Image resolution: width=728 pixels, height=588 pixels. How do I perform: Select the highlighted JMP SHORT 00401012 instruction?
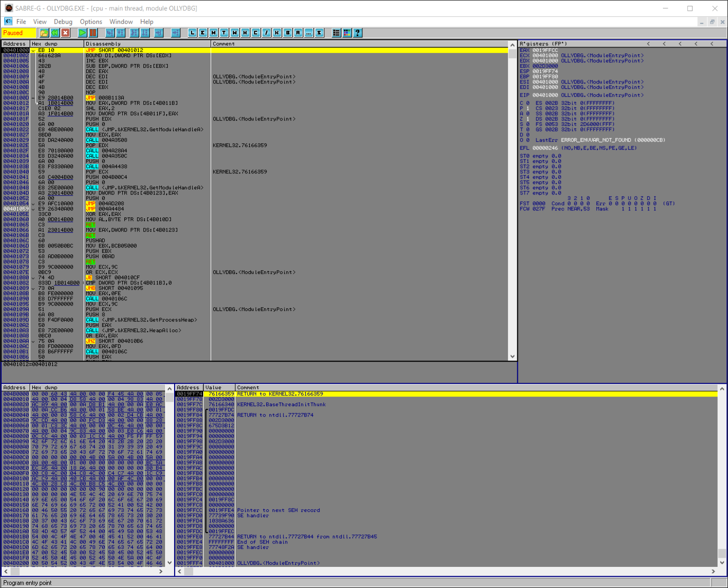[x=254, y=50]
